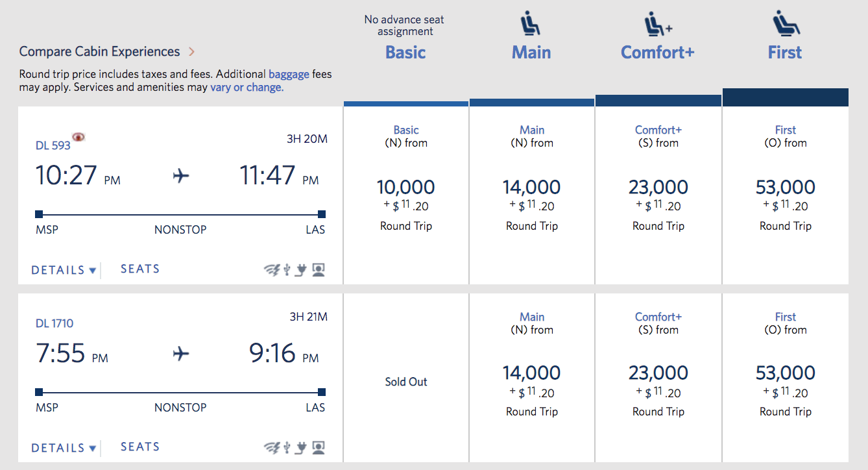Click the seatback entertainment icon for DL 593
The width and height of the screenshot is (868, 470).
tap(317, 268)
